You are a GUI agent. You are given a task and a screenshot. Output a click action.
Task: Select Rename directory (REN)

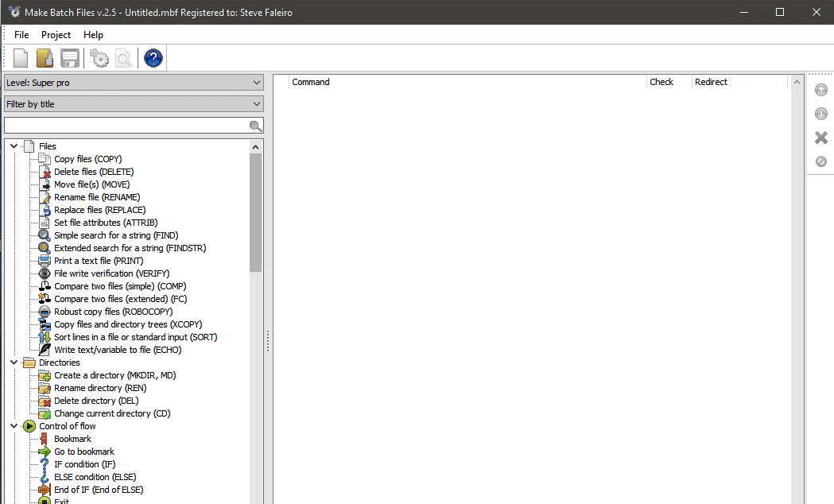pos(100,388)
